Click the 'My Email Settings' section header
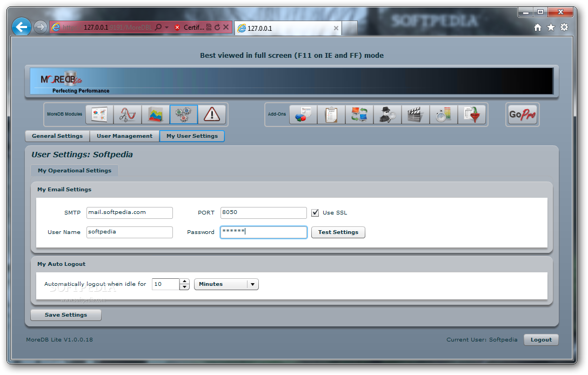This screenshot has height=375, width=588. 64,189
